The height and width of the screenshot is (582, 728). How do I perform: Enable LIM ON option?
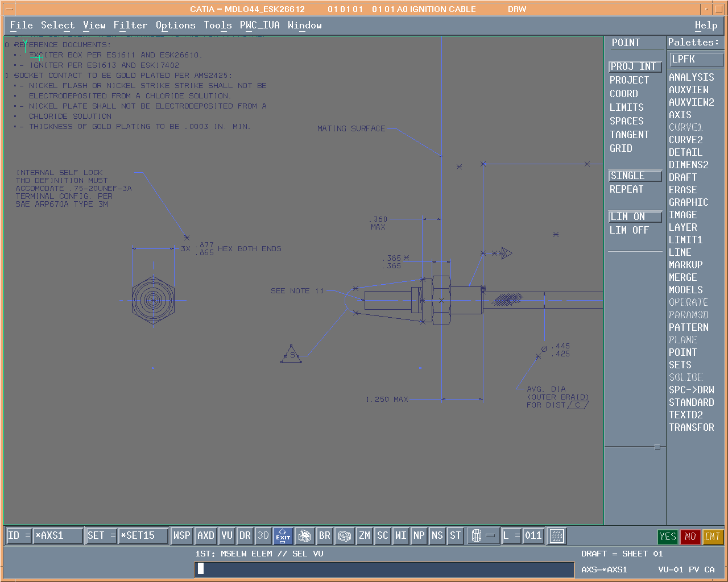[635, 217]
